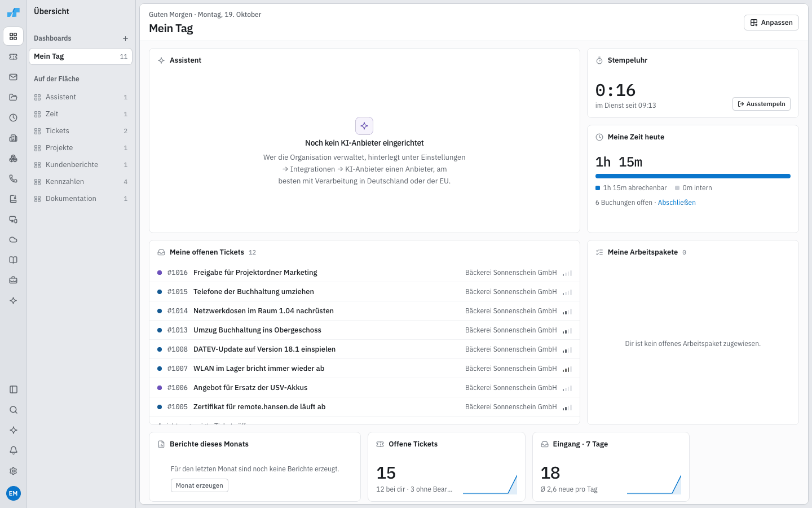Viewport: 812px width, 508px height.
Task: Click the Anpassen button
Action: 771,23
